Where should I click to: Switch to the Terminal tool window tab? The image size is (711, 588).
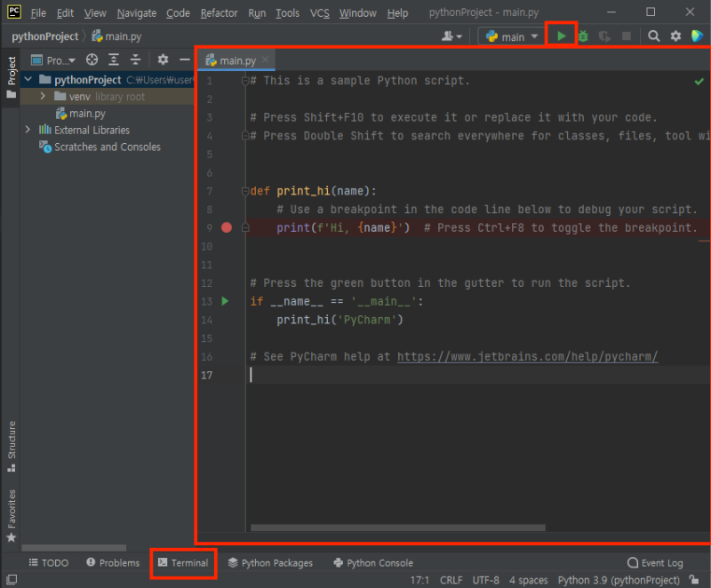click(x=182, y=563)
